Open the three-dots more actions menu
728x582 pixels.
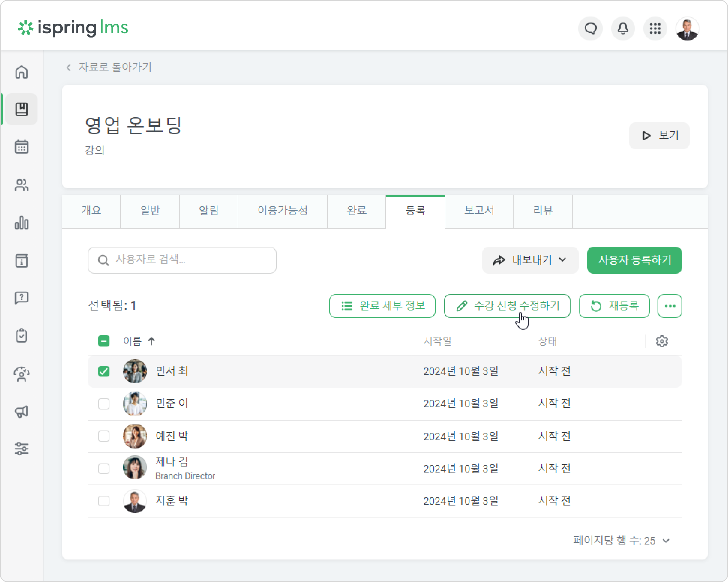(670, 306)
